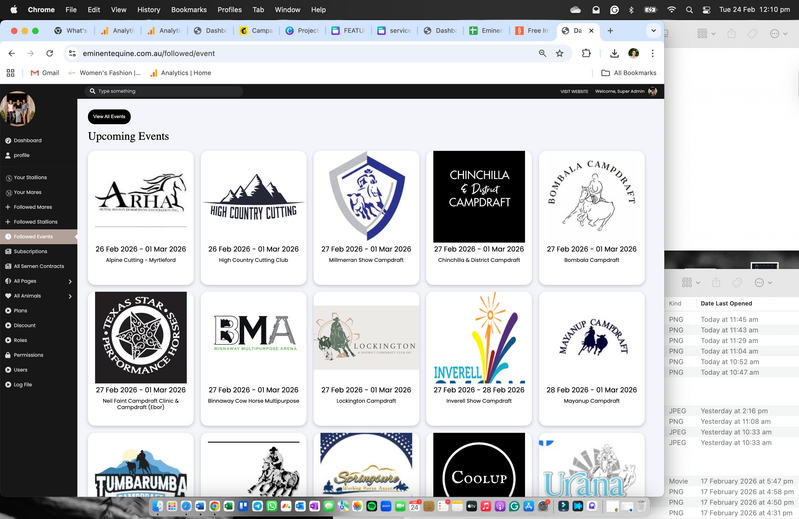
Task: Open WhatsApp from the Dock
Action: (272, 506)
